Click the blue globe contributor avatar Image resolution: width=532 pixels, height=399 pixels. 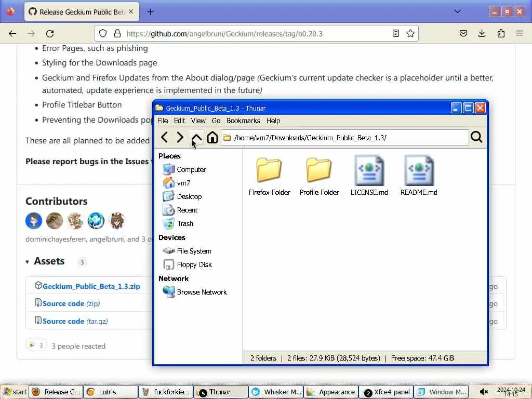[x=96, y=220]
